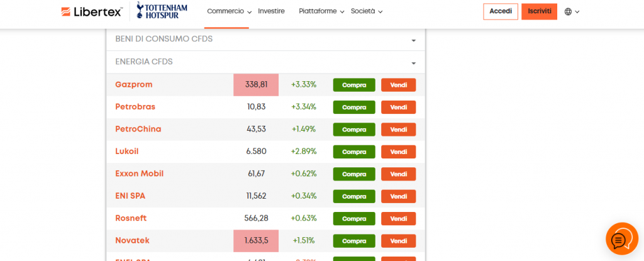The width and height of the screenshot is (644, 261).
Task: Expand the Beni di Consumo CFDs section
Action: point(265,39)
